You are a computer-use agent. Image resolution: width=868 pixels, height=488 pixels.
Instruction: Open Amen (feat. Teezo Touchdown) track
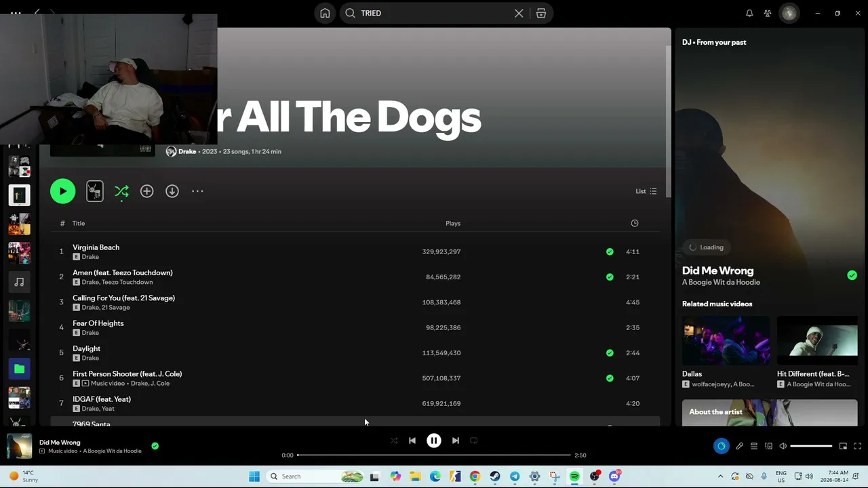pos(123,272)
